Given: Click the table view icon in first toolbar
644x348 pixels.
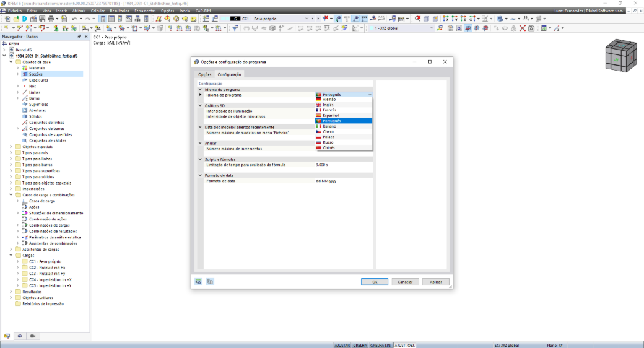Looking at the screenshot, I should pos(111,19).
